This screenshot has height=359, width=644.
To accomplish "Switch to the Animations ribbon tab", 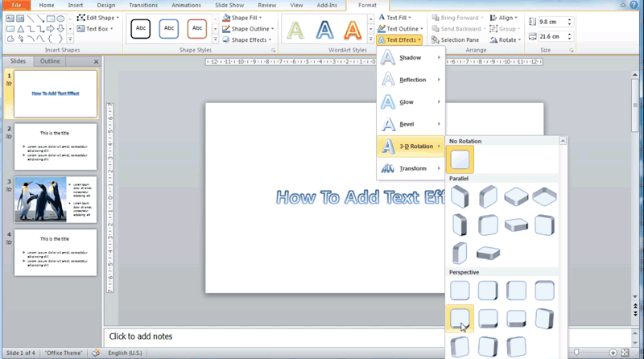I will click(x=186, y=6).
